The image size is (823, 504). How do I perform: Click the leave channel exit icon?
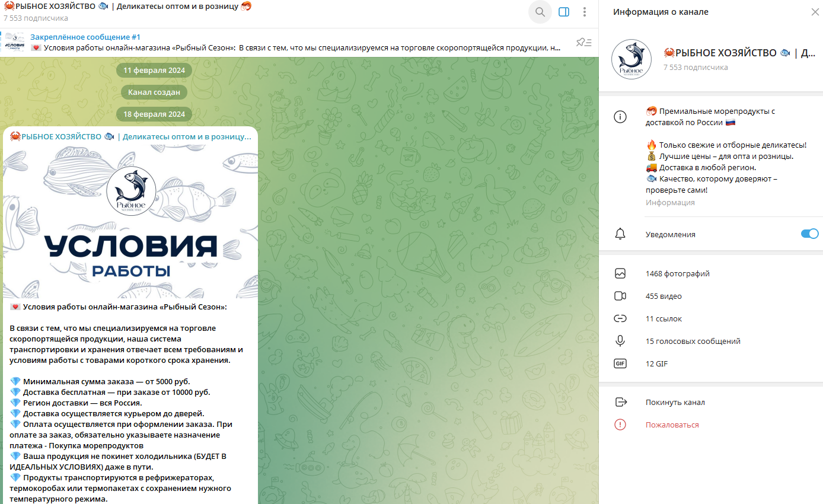tap(621, 402)
